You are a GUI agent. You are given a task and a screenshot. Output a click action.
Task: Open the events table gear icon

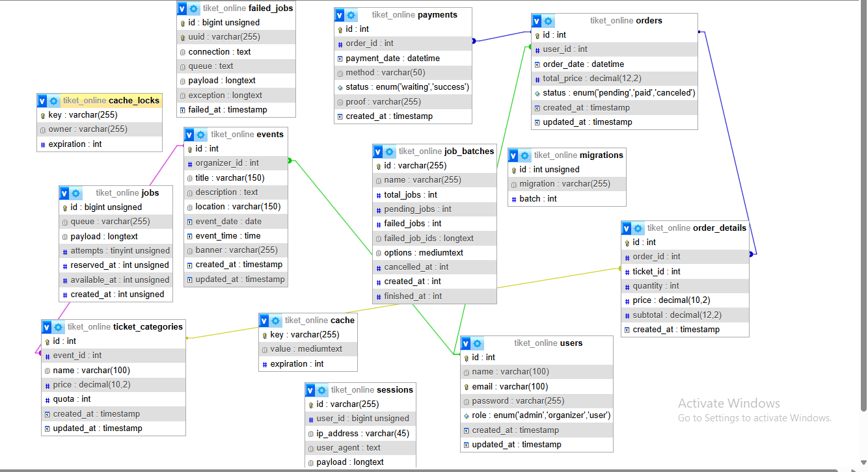point(201,135)
